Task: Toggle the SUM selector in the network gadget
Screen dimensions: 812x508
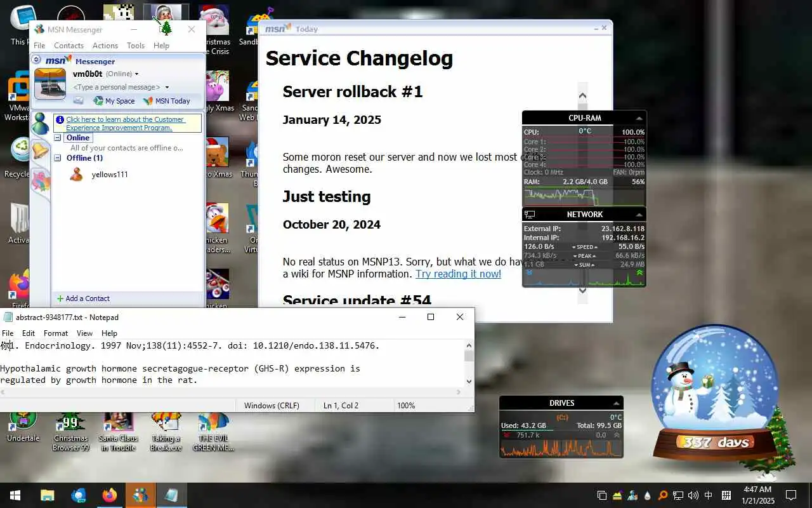Action: [x=584, y=265]
